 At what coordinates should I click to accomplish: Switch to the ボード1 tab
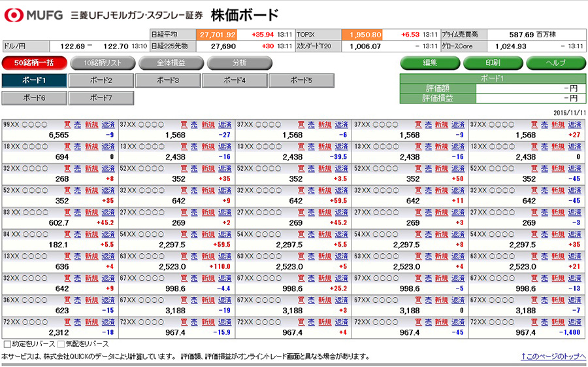tap(34, 80)
